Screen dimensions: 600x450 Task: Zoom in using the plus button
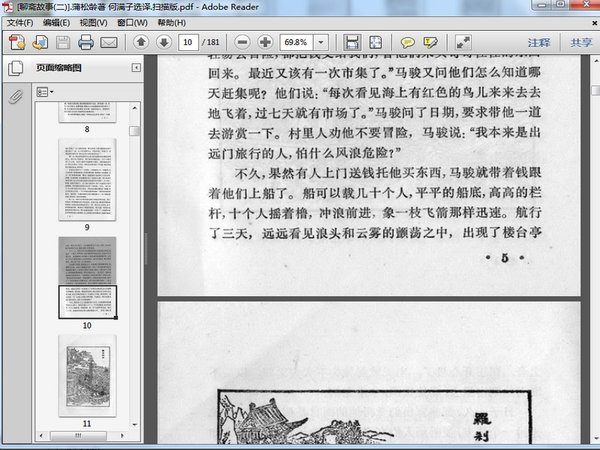point(265,42)
